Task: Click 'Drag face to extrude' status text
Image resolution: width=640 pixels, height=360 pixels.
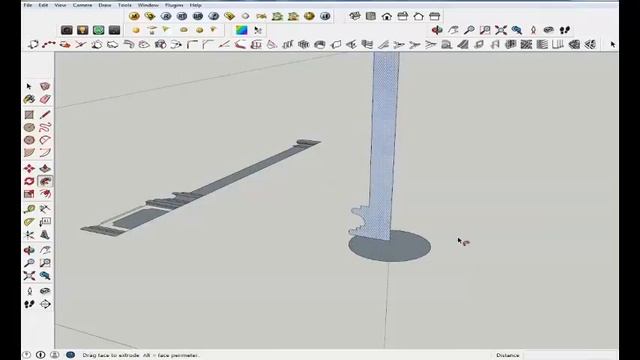Action: click(111, 355)
